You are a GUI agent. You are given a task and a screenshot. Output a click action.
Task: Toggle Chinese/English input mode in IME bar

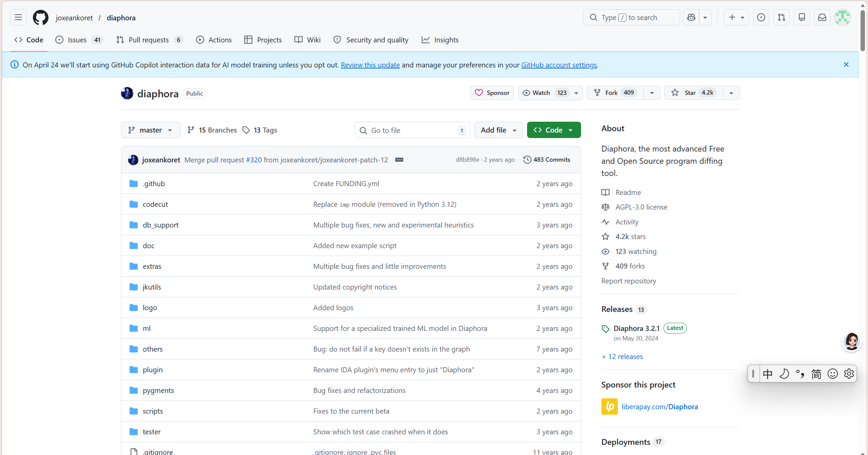768,374
